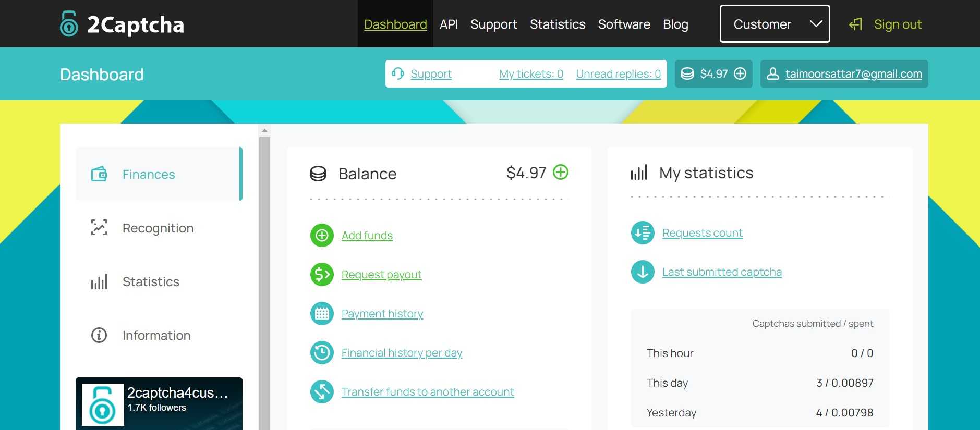Click the Sign out link
The height and width of the screenshot is (430, 980).
point(897,24)
